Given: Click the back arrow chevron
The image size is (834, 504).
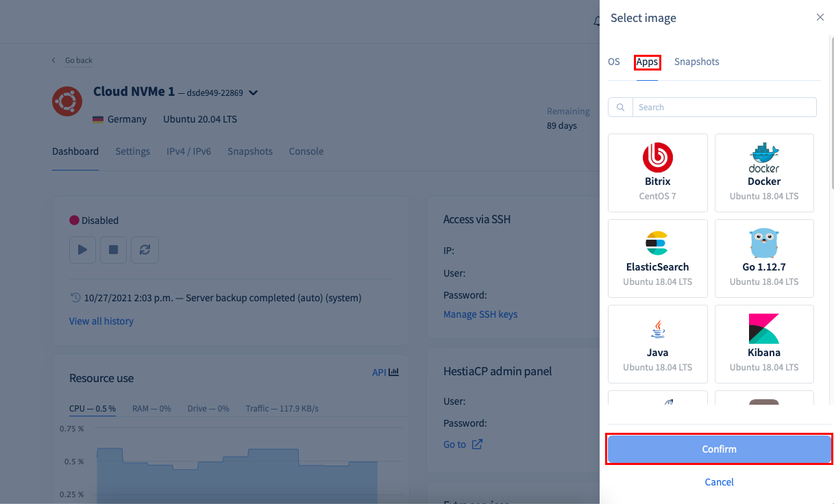Looking at the screenshot, I should [x=54, y=60].
